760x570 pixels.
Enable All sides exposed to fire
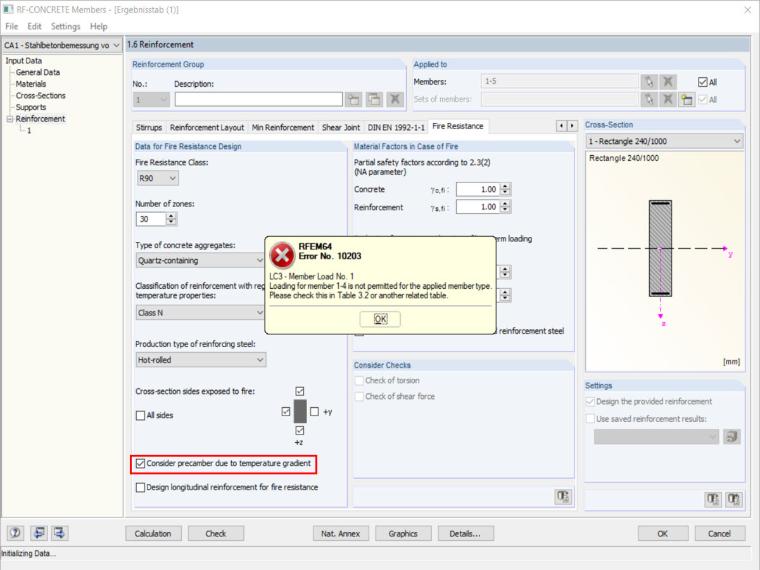[141, 415]
